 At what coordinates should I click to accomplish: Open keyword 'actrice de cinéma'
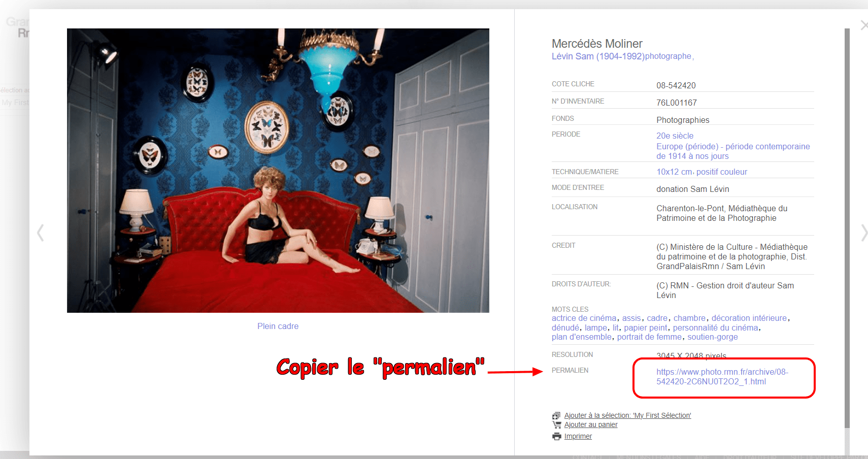[x=584, y=318]
